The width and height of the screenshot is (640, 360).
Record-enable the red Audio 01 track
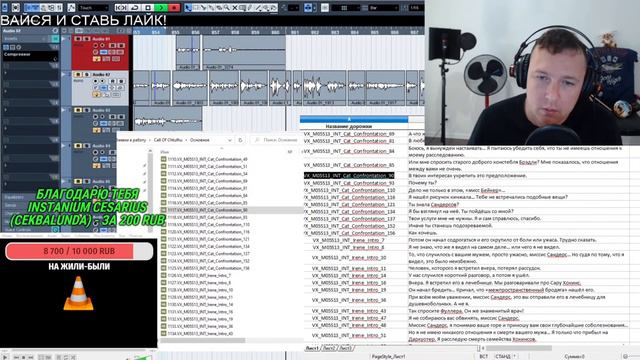[96, 46]
